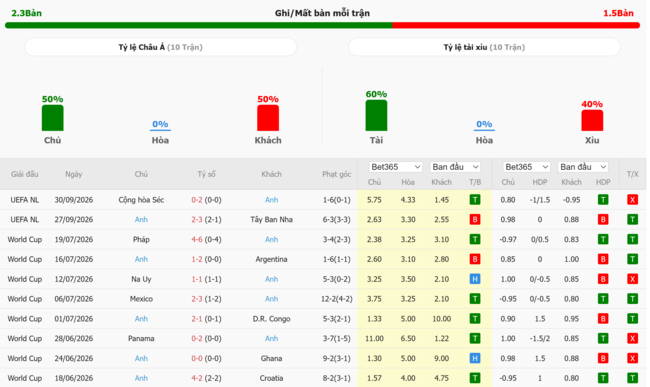Click the green Chủ 50% bar
This screenshot has width=650, height=387.
pos(53,118)
